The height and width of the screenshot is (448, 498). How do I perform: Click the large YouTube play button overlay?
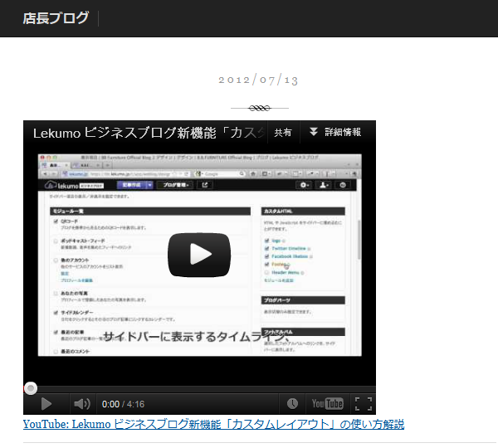coord(199,255)
